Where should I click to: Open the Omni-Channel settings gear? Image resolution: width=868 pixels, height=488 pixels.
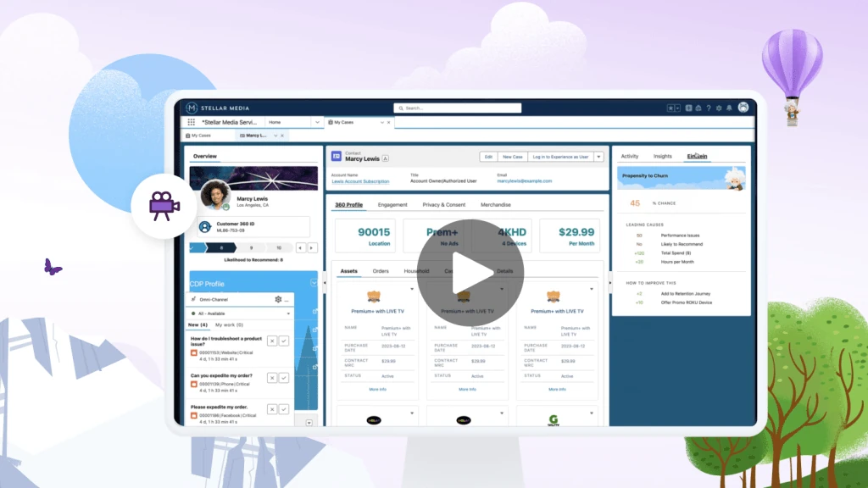[278, 299]
